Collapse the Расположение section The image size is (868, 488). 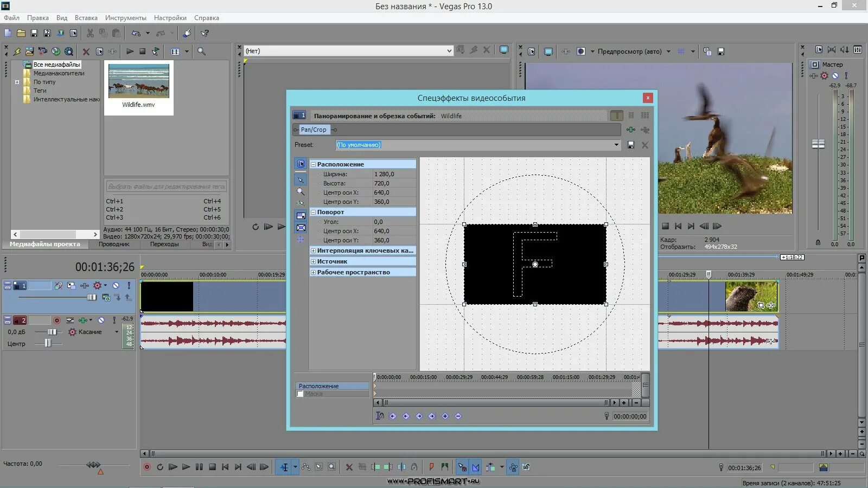[x=313, y=164]
